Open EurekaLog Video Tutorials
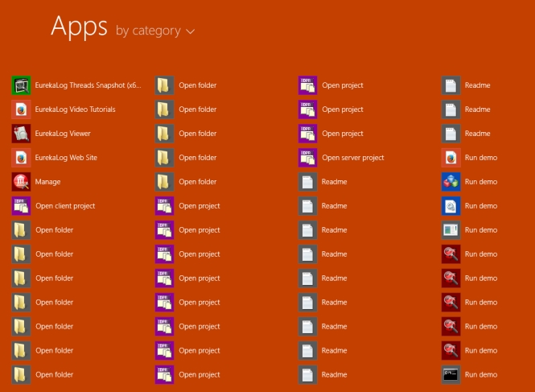This screenshot has height=392, width=535. pyautogui.click(x=64, y=109)
